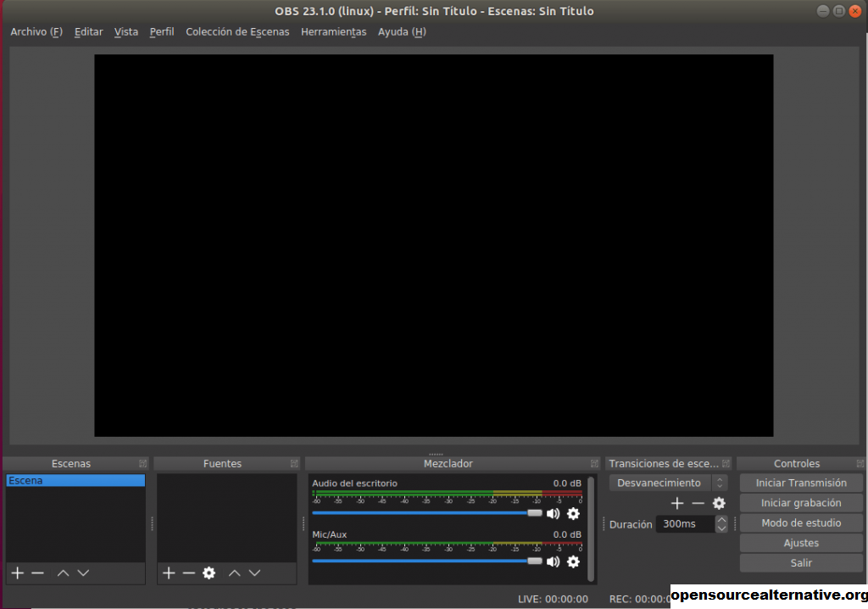Click the Iniciar Transmisión button
The image size is (868, 609).
click(x=801, y=483)
